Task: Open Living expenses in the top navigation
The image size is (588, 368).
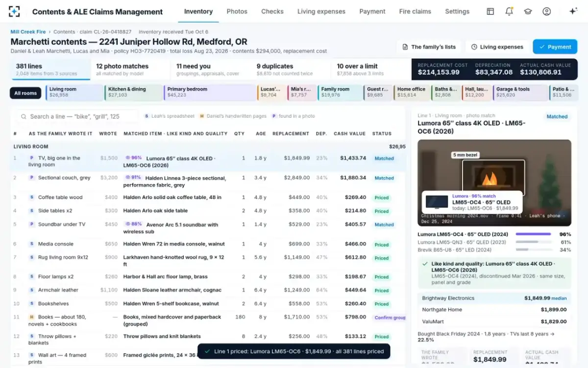Action: (321, 11)
